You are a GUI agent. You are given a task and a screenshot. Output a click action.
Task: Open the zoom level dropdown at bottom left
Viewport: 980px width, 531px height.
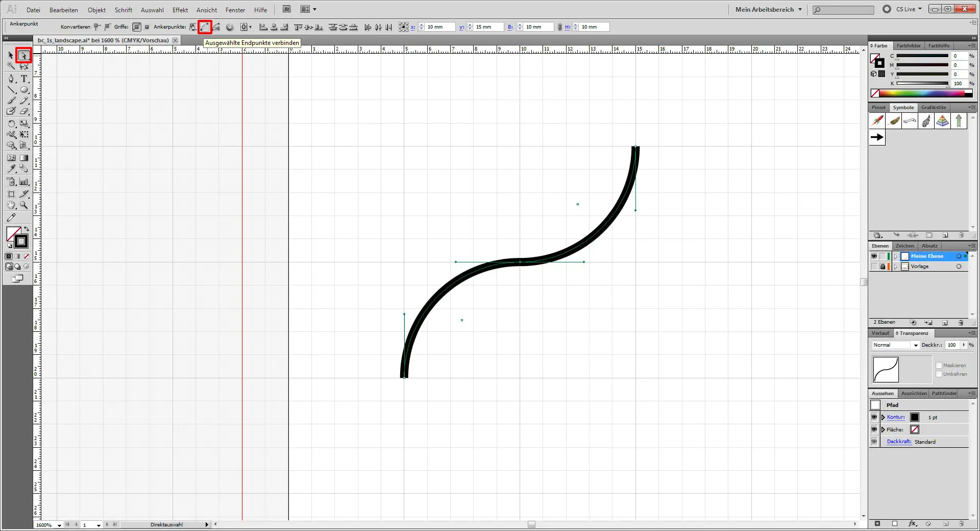pos(59,525)
